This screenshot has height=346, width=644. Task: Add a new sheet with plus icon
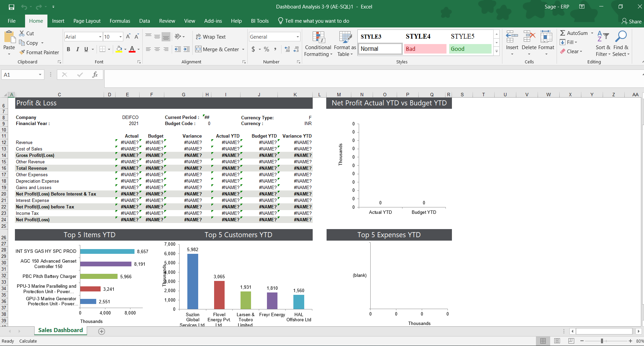point(102,331)
